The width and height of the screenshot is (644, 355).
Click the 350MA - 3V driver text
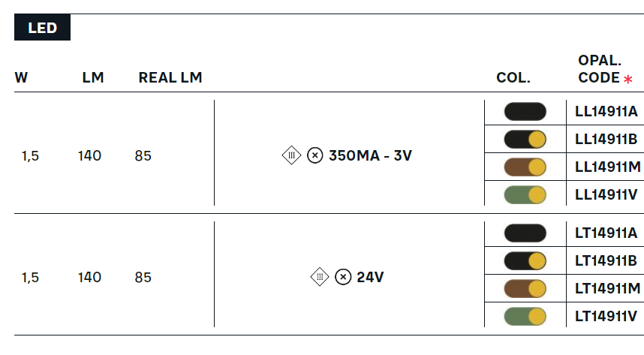[370, 155]
